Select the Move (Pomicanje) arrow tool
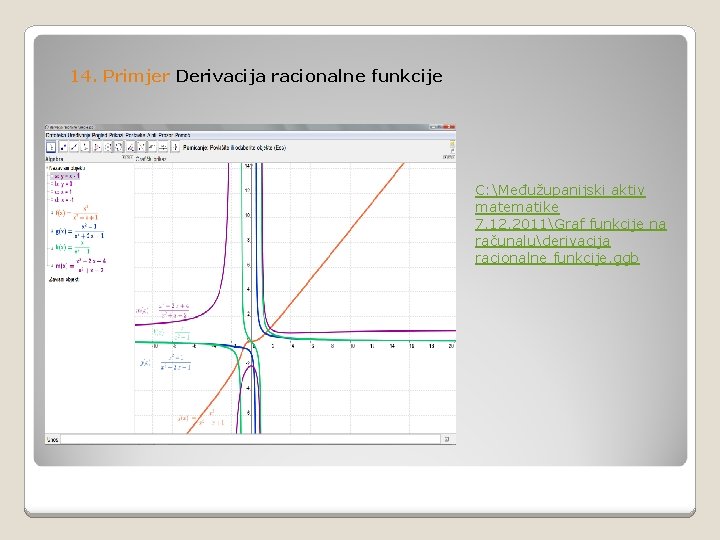This screenshot has height=540, width=720. pos(51,147)
